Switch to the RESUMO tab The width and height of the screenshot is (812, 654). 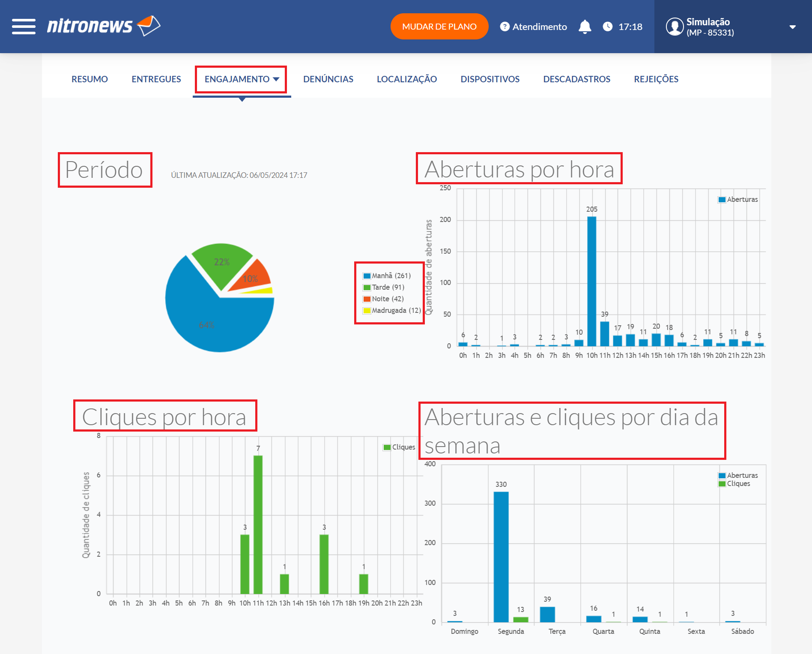point(90,79)
